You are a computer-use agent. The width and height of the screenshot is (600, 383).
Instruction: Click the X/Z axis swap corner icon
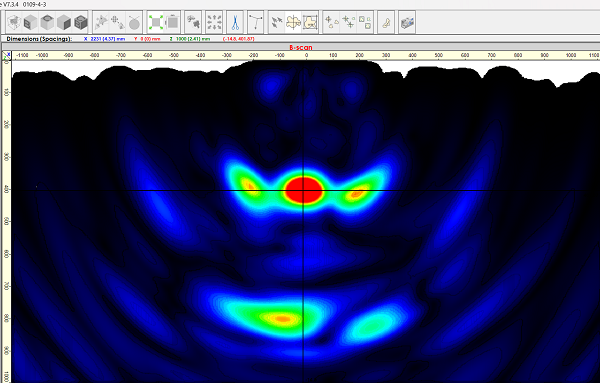(x=7, y=56)
